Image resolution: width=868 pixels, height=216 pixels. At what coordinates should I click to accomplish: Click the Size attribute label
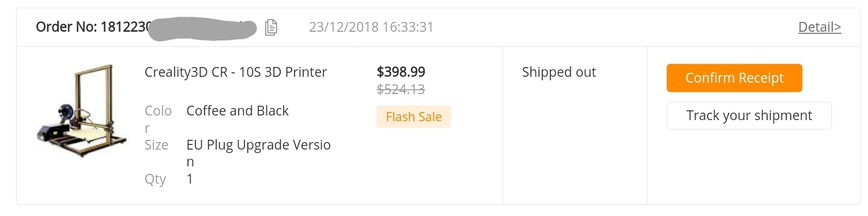[156, 144]
